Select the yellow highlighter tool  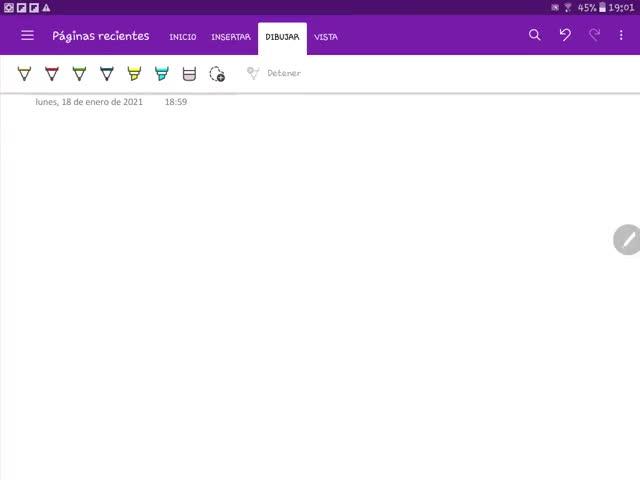tap(134, 74)
